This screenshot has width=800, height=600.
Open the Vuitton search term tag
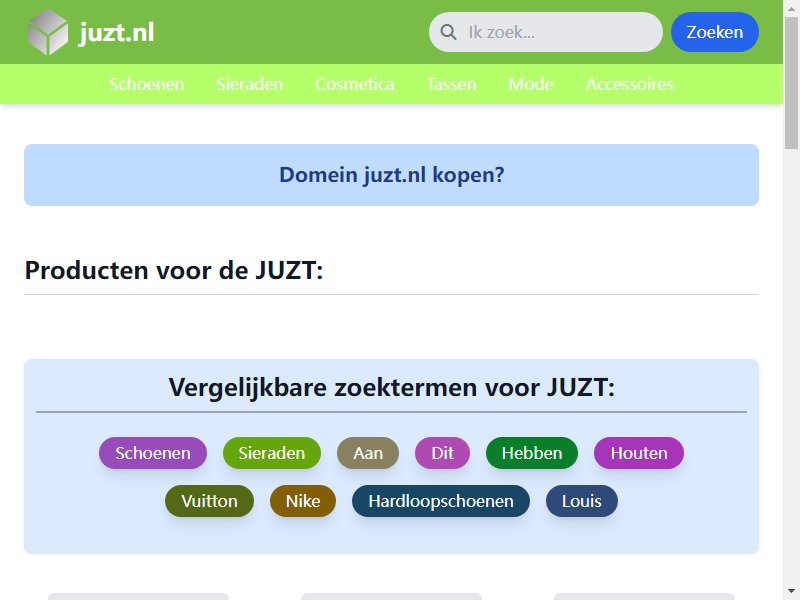point(209,501)
